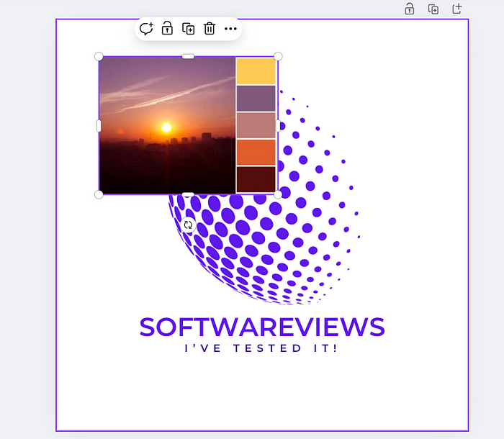The width and height of the screenshot is (504, 439).
Task: Select the I'VE TESTED IT! tagline
Action: pos(261,348)
